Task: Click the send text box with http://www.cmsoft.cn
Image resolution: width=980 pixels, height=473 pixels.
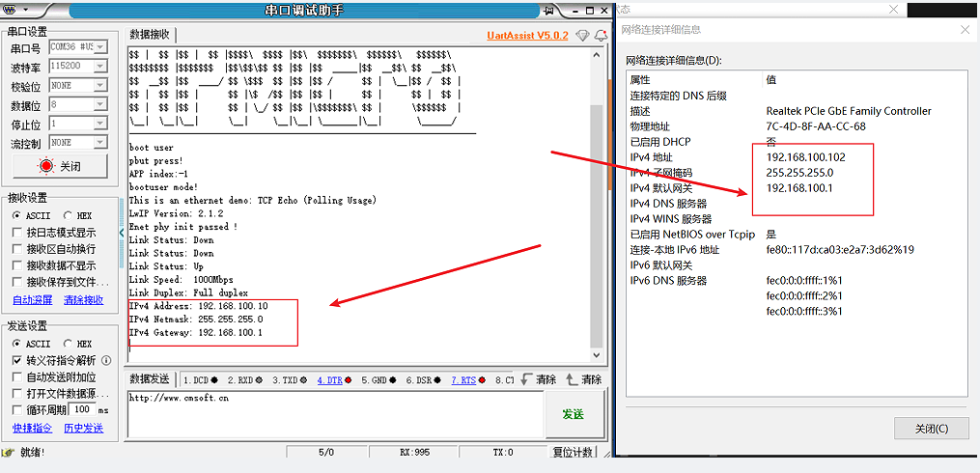Action: tap(334, 414)
